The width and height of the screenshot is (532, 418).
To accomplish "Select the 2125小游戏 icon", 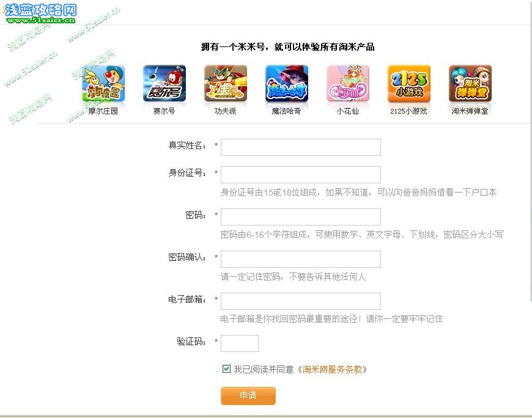I will click(409, 83).
